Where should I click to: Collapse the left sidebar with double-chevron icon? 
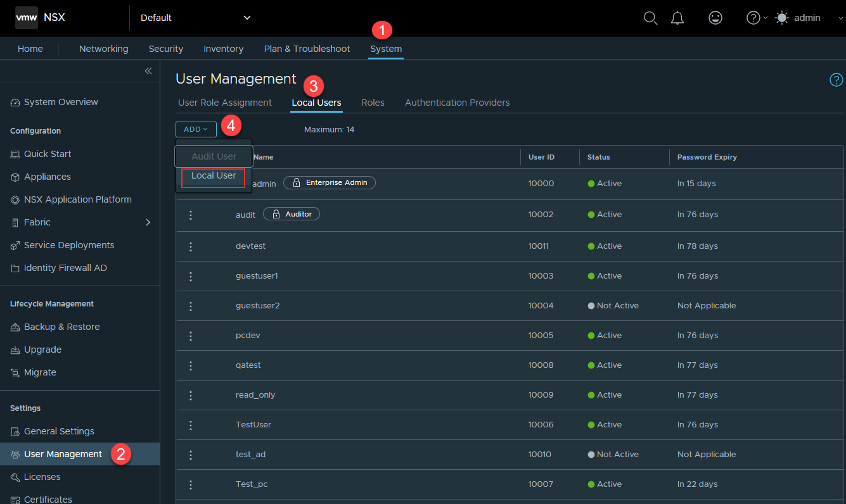[x=148, y=71]
